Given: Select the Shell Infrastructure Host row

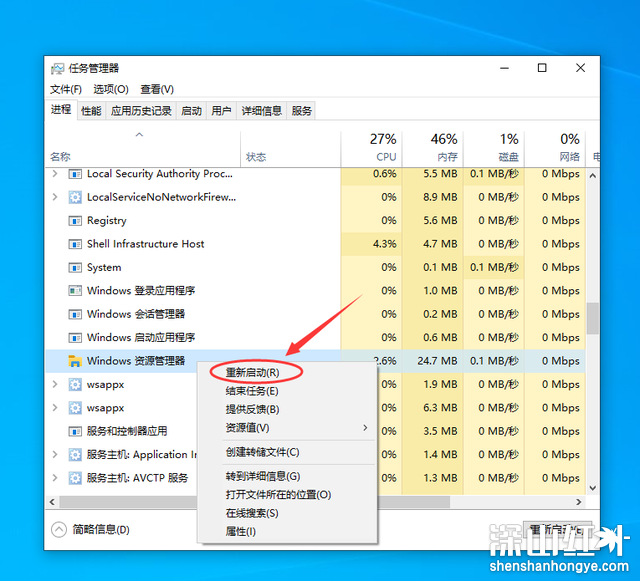Looking at the screenshot, I should [315, 244].
